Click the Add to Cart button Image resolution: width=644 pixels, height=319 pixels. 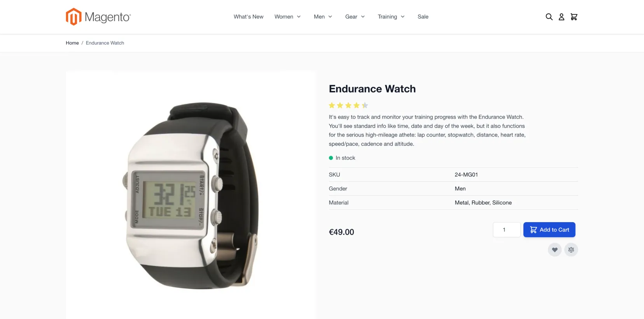pos(549,230)
